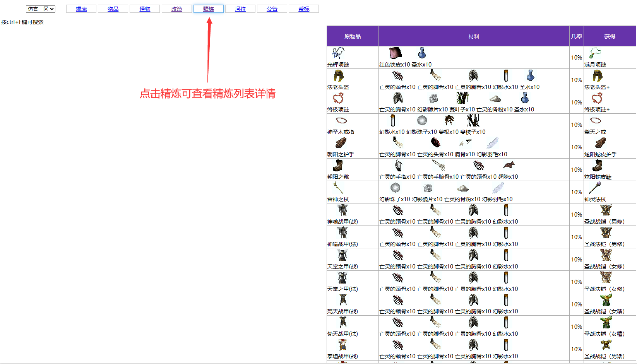Screen dimensions: 637x364
Task: Click the 圣战铠（男矮）result armor icon
Action: point(606,345)
